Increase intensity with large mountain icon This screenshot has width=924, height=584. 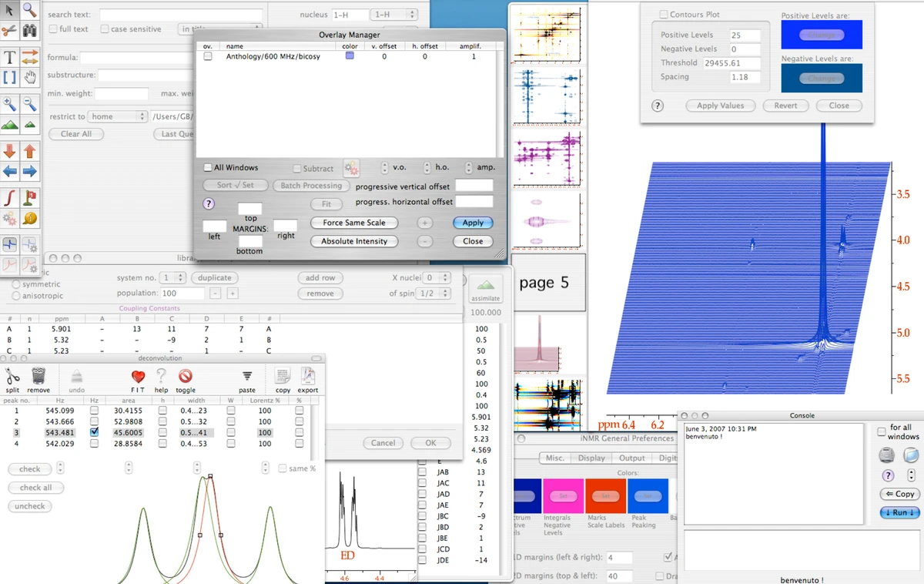coord(9,123)
